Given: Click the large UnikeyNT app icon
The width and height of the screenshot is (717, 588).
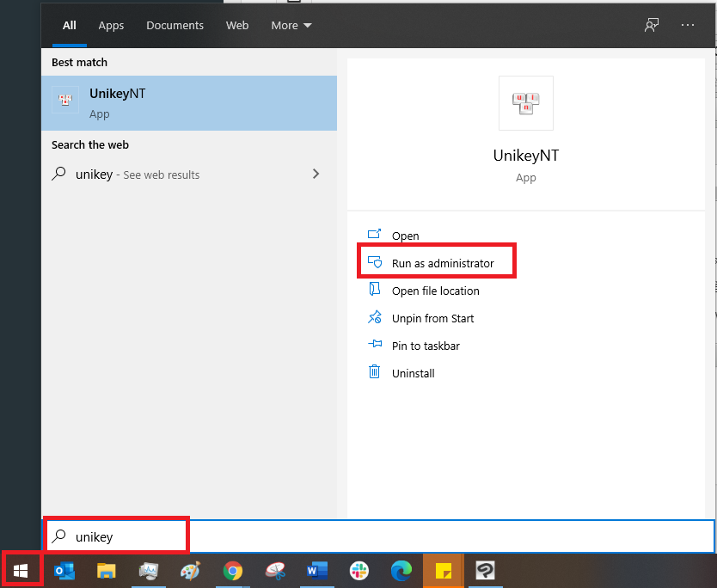Looking at the screenshot, I should (526, 103).
